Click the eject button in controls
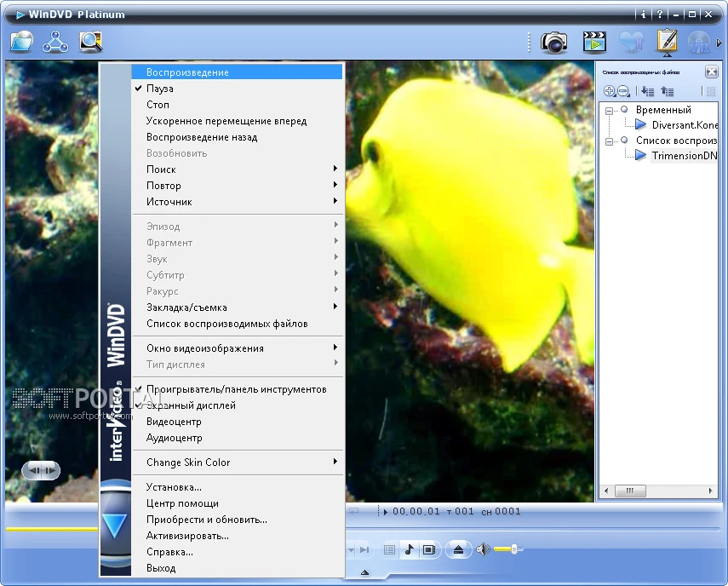The width and height of the screenshot is (728, 586). coord(458,549)
